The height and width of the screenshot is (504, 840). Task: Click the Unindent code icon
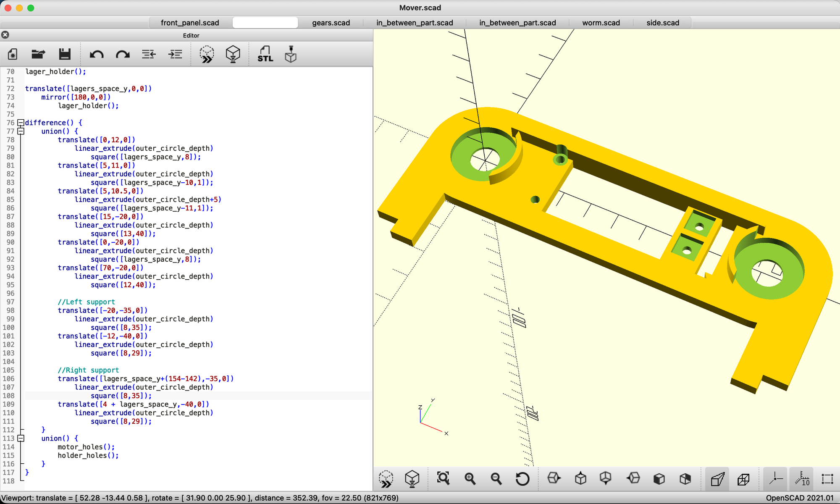[x=149, y=54]
